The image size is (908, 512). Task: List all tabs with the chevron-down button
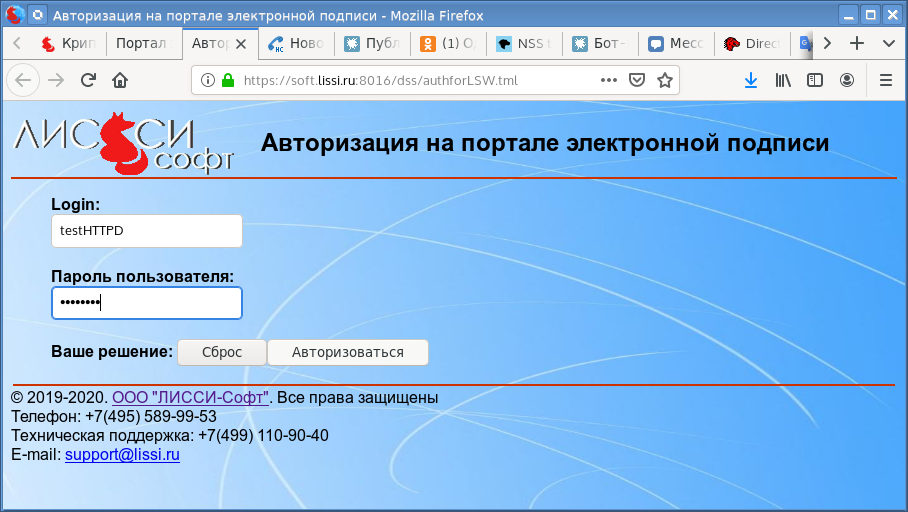click(x=888, y=44)
